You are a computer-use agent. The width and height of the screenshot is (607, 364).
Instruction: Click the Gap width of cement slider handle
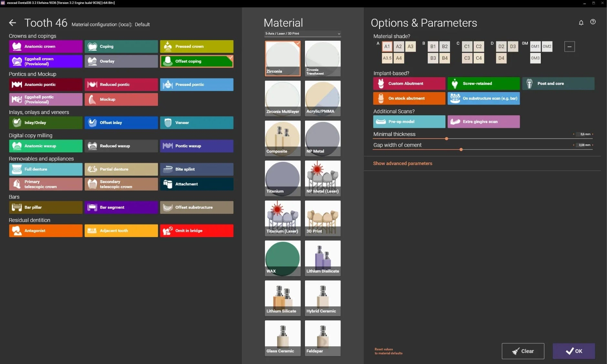point(461,150)
